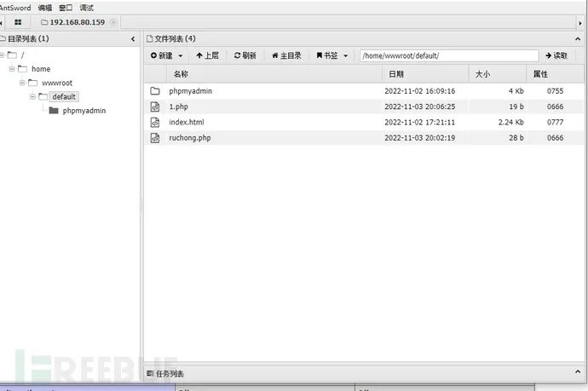Refresh the file list with 刷新
Screen dimensions: 588x391
coord(245,55)
